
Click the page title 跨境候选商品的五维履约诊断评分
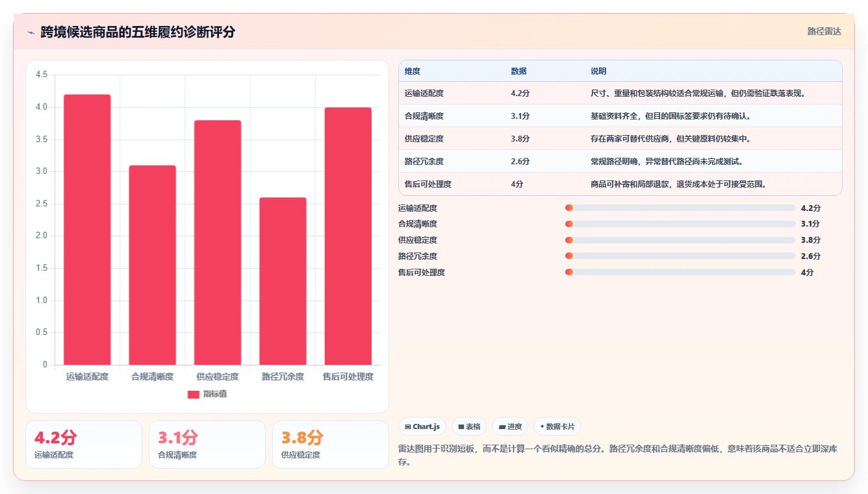point(138,32)
